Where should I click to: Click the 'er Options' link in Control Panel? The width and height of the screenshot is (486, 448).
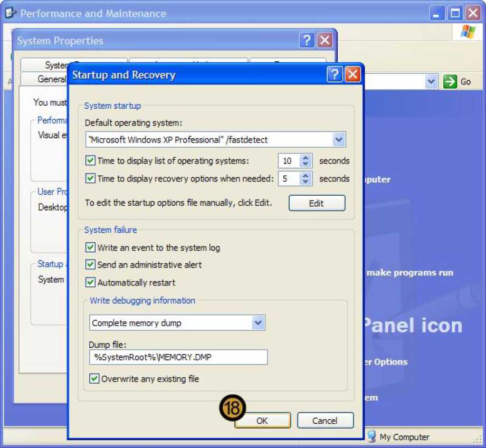tap(386, 362)
